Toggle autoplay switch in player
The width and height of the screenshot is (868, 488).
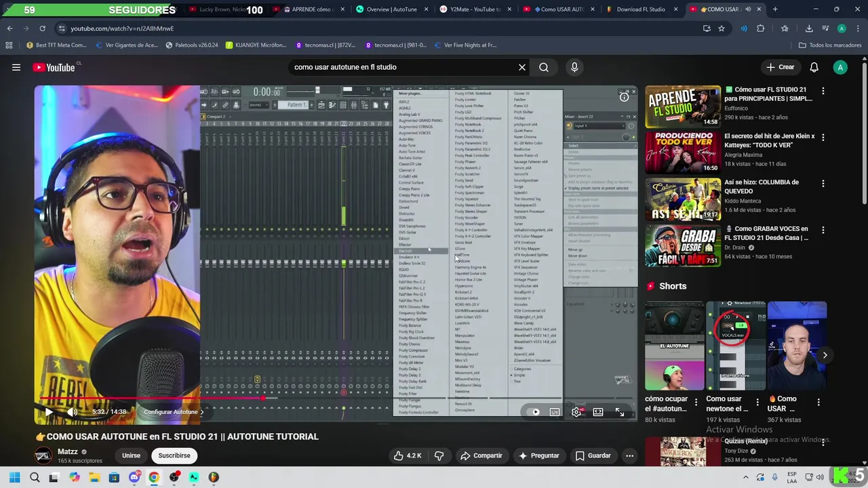[534, 412]
